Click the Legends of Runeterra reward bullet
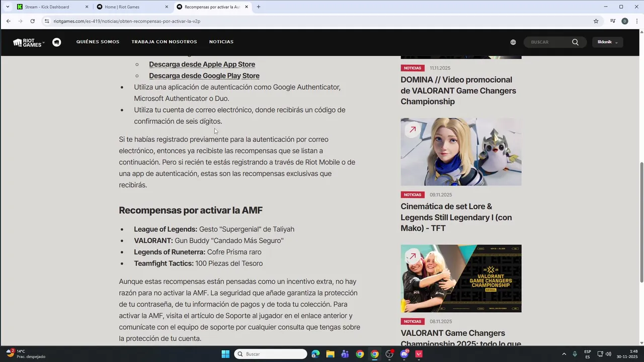Viewport: 644px width, 362px height. [x=198, y=252]
